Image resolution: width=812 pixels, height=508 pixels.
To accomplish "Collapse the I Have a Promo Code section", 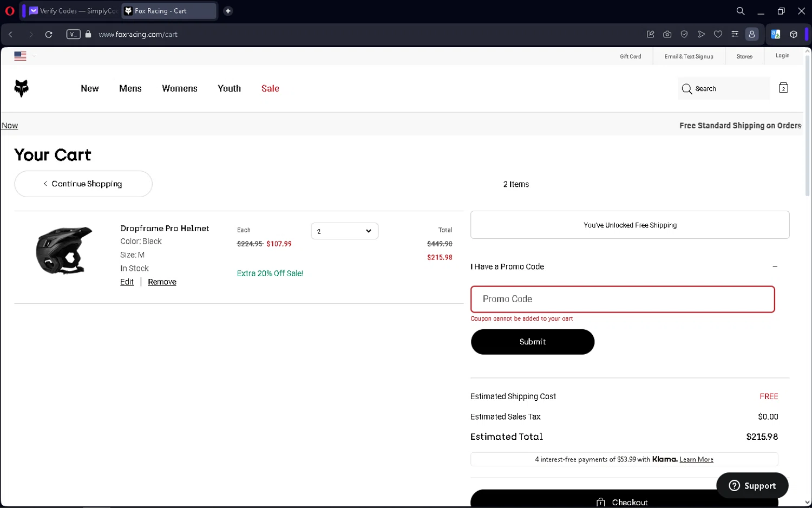I will pyautogui.click(x=775, y=266).
